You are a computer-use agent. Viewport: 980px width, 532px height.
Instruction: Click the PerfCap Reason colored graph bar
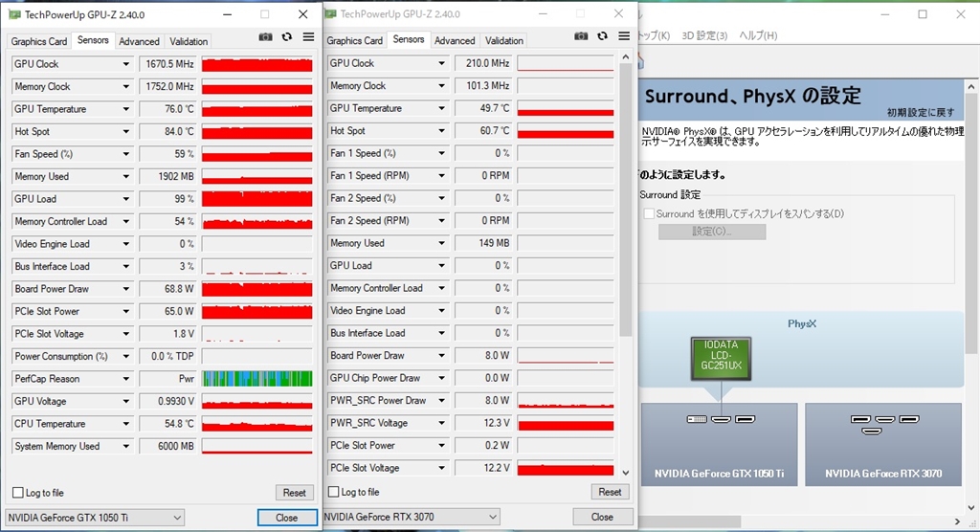256,378
